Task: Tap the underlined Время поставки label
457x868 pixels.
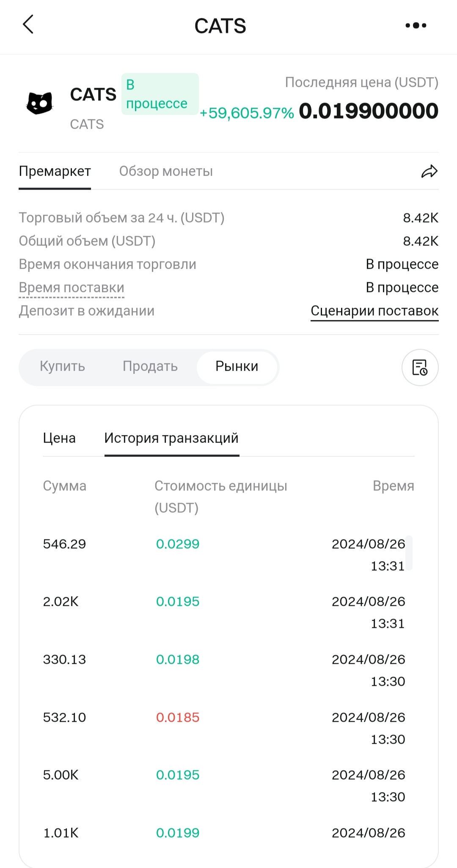Action: click(x=72, y=288)
